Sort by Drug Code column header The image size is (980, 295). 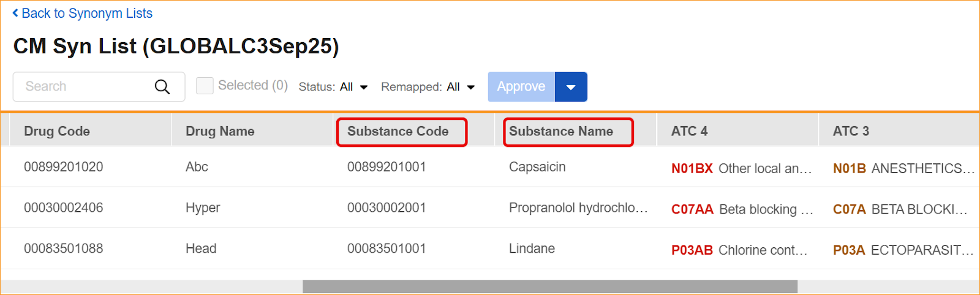57,131
